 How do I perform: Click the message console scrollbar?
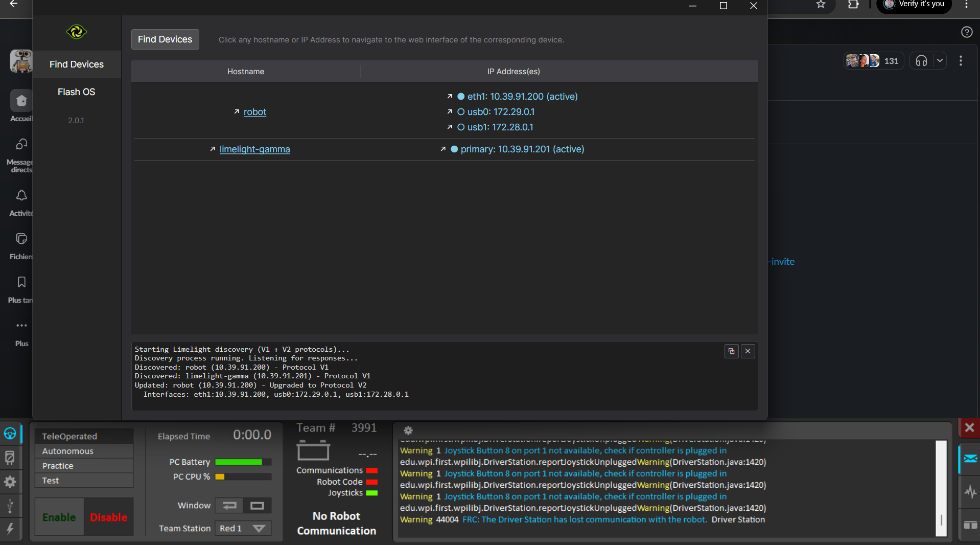click(941, 488)
